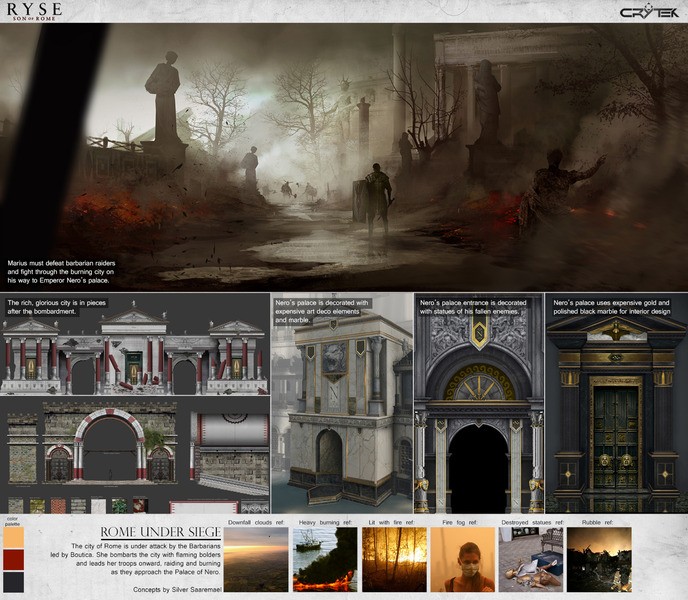This screenshot has width=688, height=600.
Task: Click the red and white stone archway
Action: (110, 443)
